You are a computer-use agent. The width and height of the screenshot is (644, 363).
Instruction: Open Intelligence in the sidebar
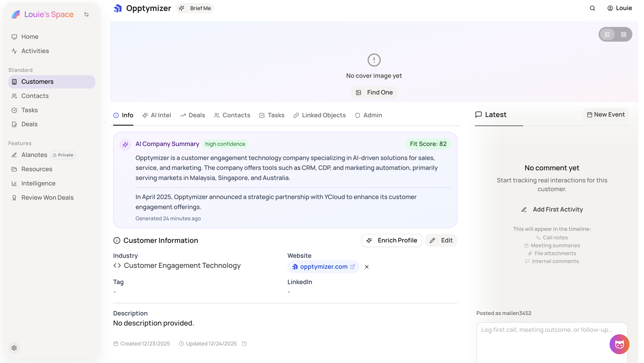tap(52, 183)
